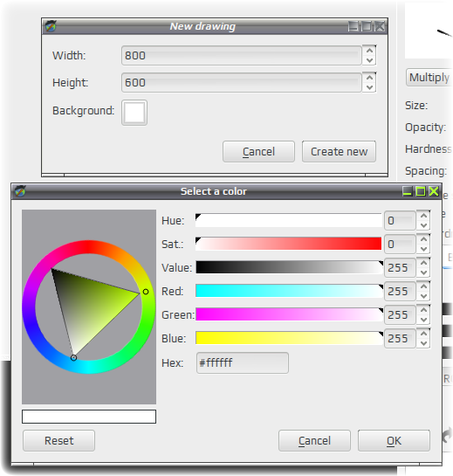The width and height of the screenshot is (453, 476).
Task: Decrease Width with the down arrow
Action: [369, 60]
